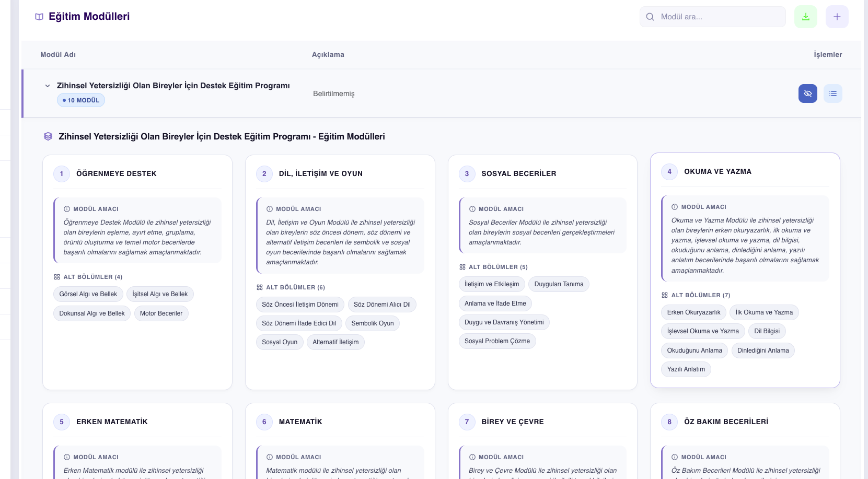Select the Söz Öncesi İletişim Dönemi chip

[300, 305]
